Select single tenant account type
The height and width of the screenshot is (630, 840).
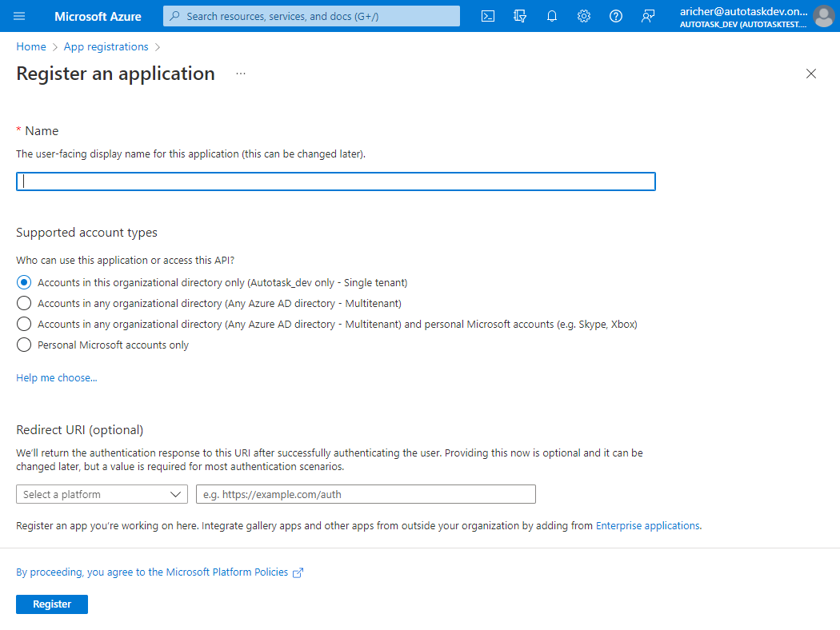(23, 282)
